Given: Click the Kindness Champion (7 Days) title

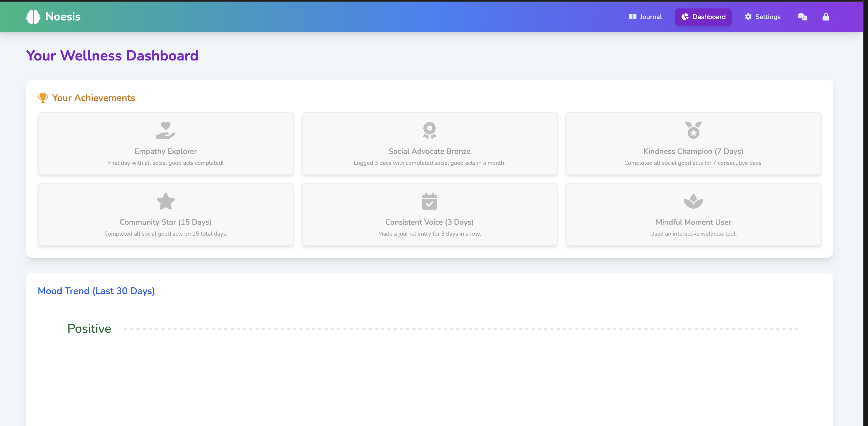Looking at the screenshot, I should [693, 151].
